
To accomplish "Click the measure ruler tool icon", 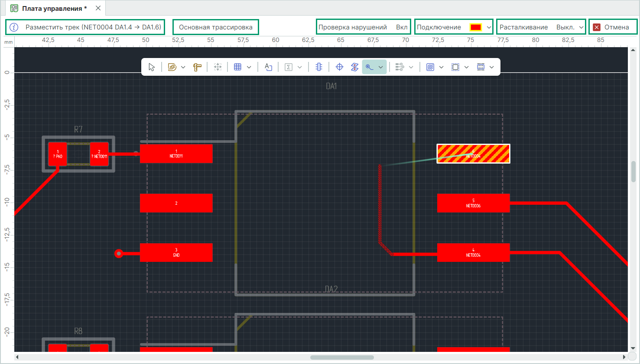I will [x=198, y=67].
